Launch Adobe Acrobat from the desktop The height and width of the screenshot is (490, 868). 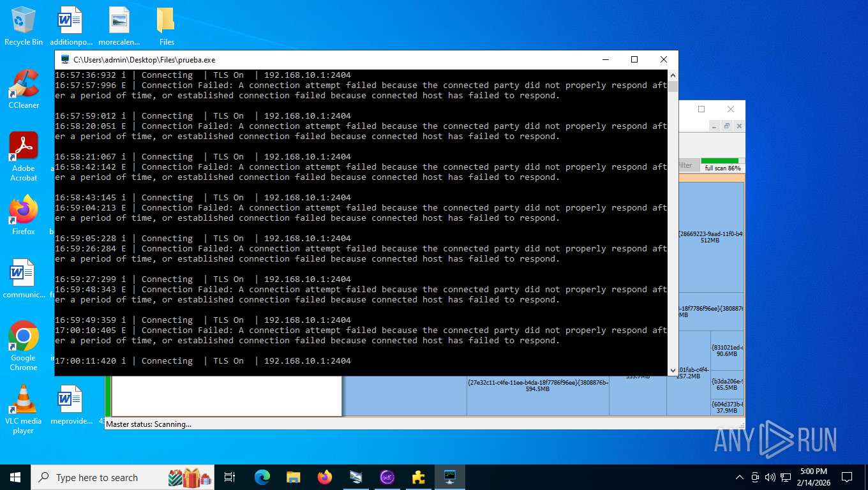24,157
